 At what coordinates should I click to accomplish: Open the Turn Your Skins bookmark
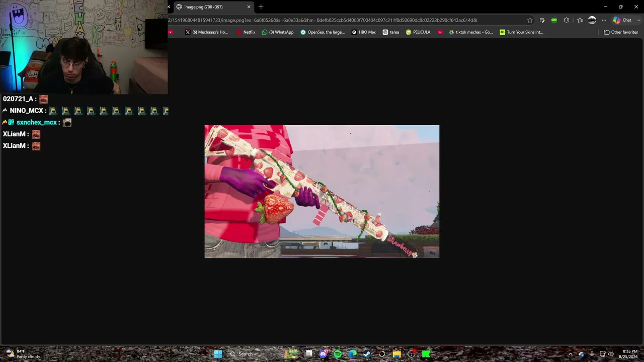tap(522, 32)
